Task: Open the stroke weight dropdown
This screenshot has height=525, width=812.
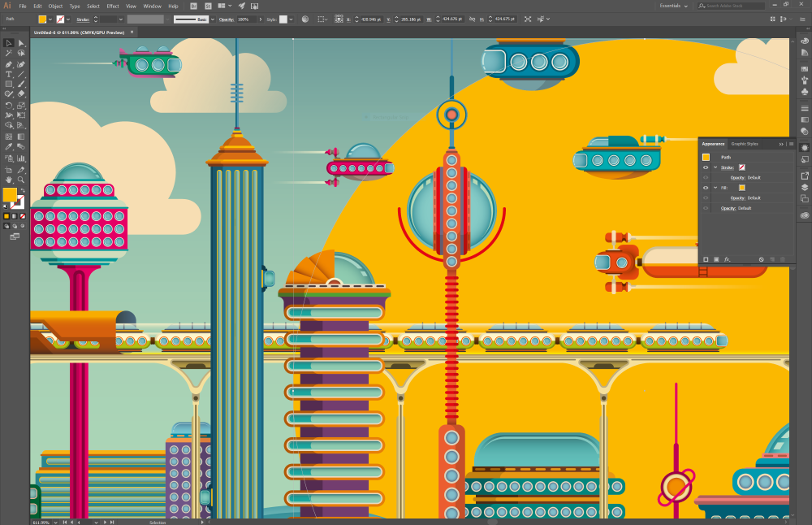Action: point(121,20)
